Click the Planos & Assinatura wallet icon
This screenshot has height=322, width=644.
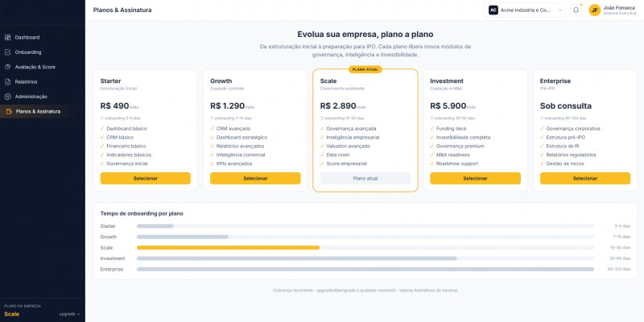pyautogui.click(x=9, y=111)
